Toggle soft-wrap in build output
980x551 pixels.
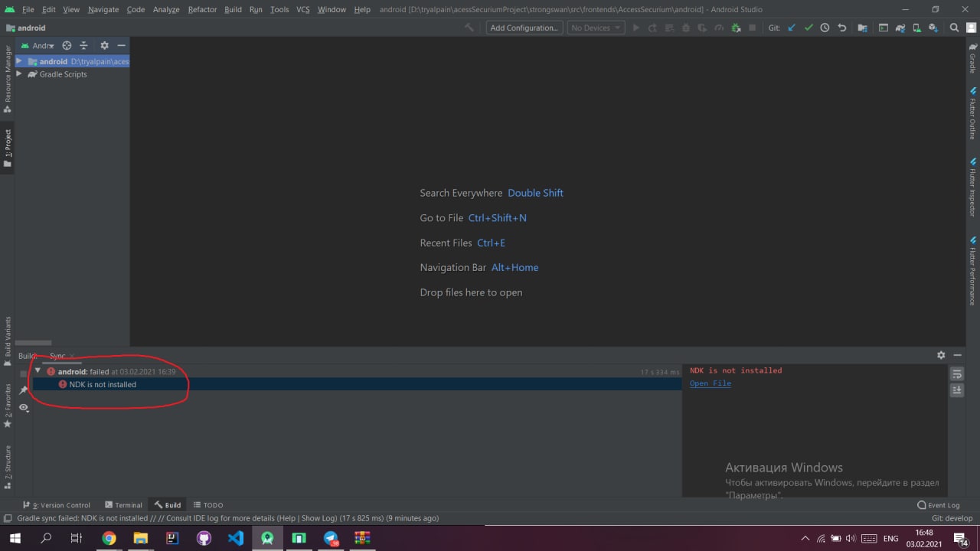pyautogui.click(x=957, y=373)
